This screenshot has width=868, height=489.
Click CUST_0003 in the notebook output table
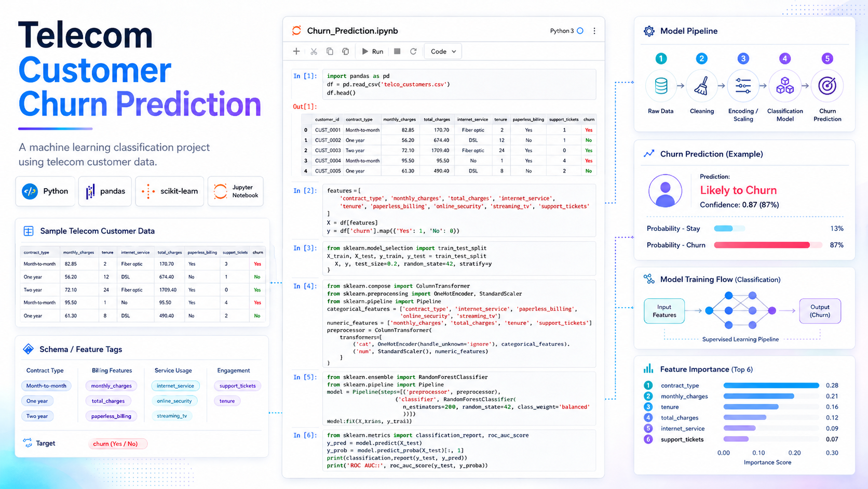[328, 150]
